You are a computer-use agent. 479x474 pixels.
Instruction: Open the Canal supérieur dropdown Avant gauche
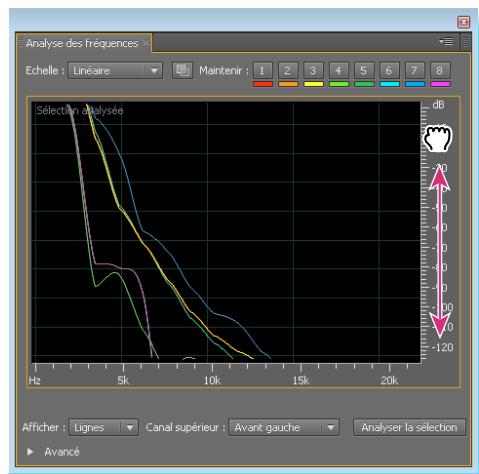[x=284, y=427]
